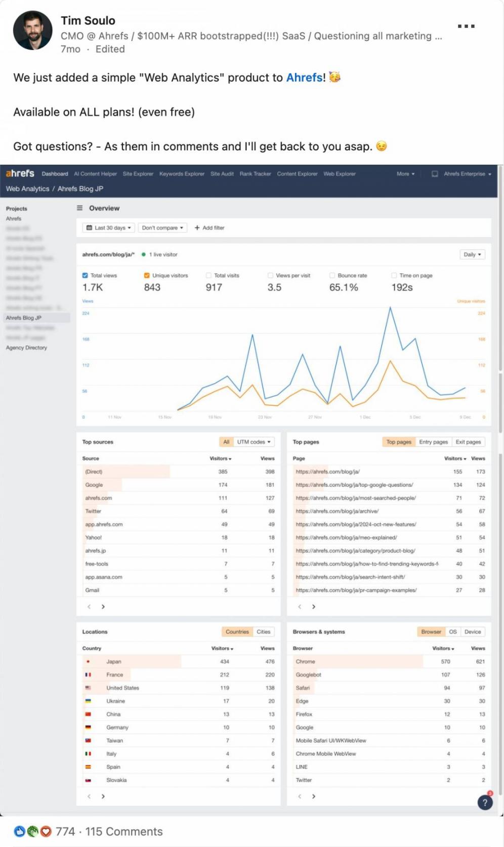Click the Tim Soulo author name
Image resolution: width=504 pixels, height=847 pixels.
tap(88, 21)
